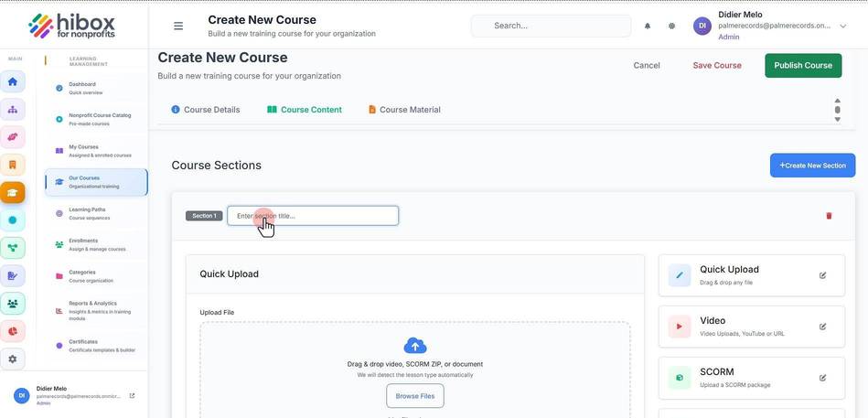
Task: Click the home icon in main sidebar
Action: (13, 82)
